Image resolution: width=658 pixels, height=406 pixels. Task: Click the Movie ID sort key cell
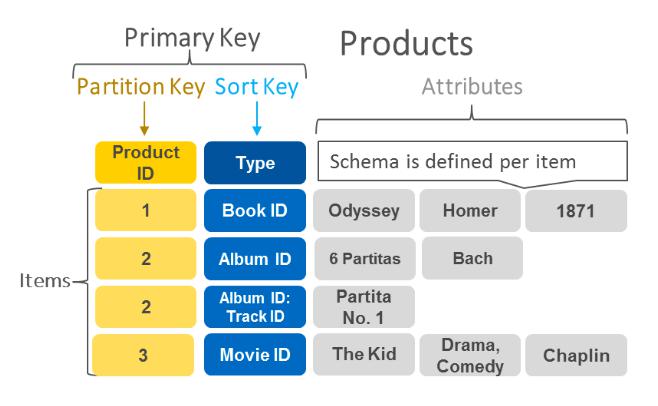(x=255, y=355)
